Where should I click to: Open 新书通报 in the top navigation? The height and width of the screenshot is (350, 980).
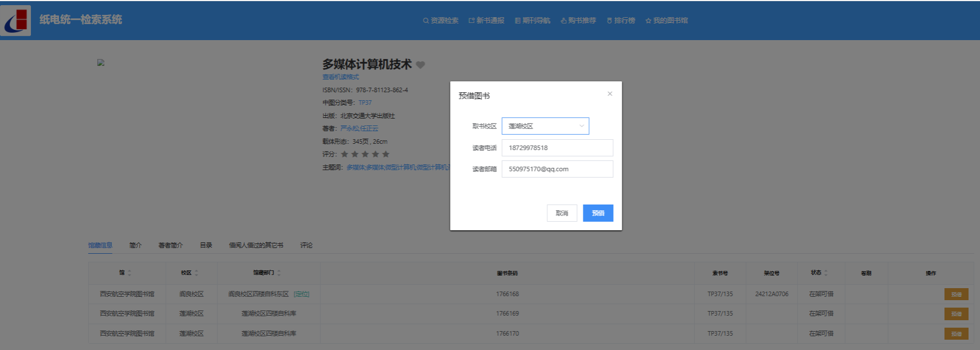pos(487,21)
